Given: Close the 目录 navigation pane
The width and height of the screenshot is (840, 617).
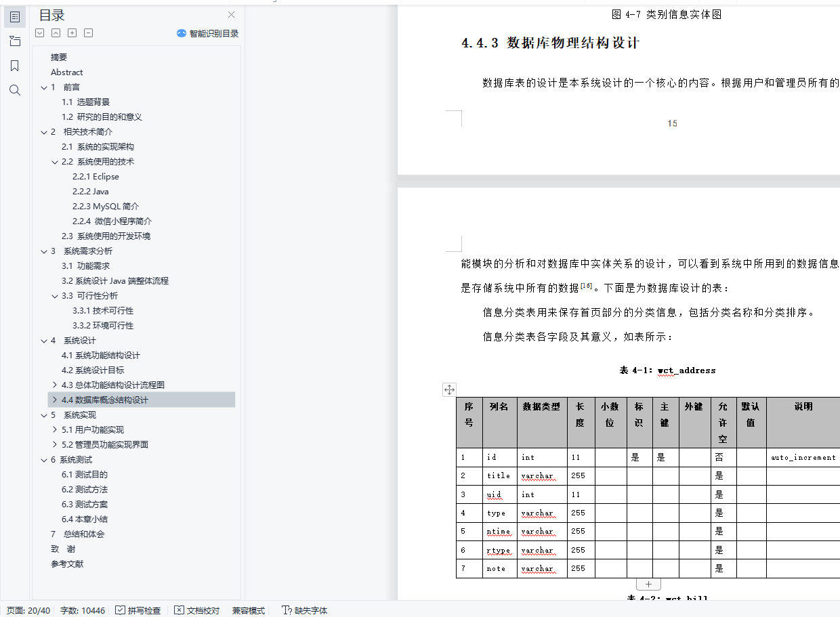Looking at the screenshot, I should [x=231, y=15].
